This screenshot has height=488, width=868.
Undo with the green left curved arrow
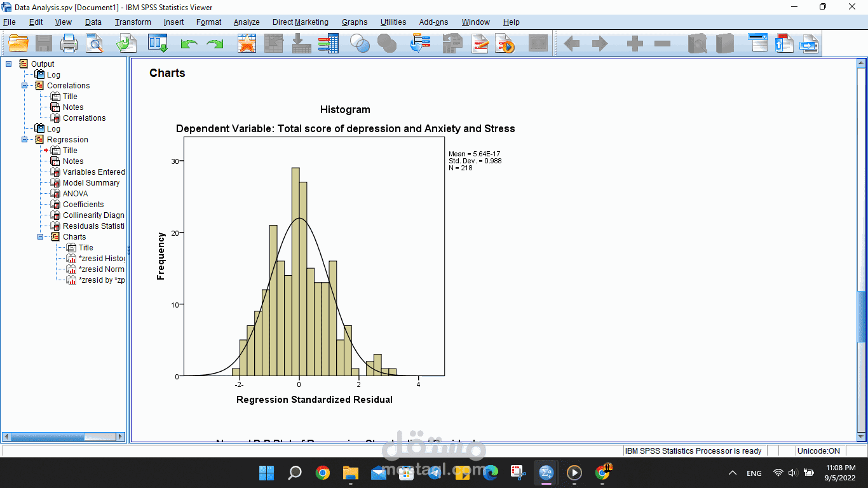pyautogui.click(x=189, y=43)
